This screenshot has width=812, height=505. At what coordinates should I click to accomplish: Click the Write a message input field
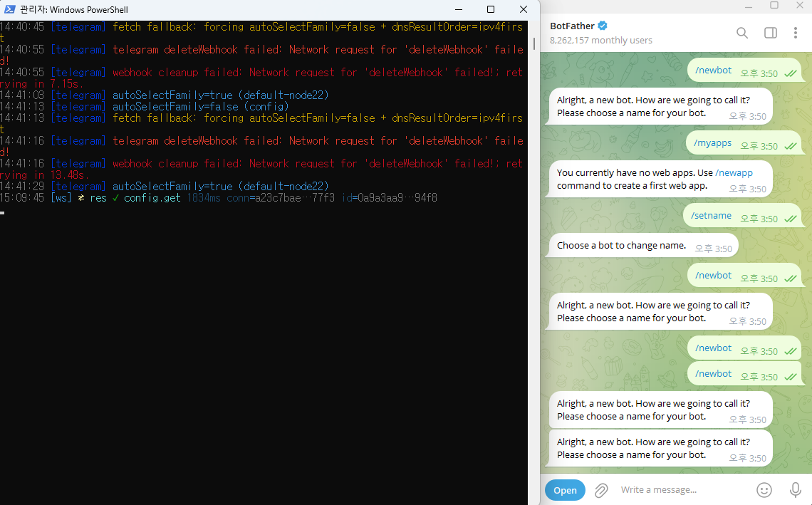pyautogui.click(x=684, y=490)
